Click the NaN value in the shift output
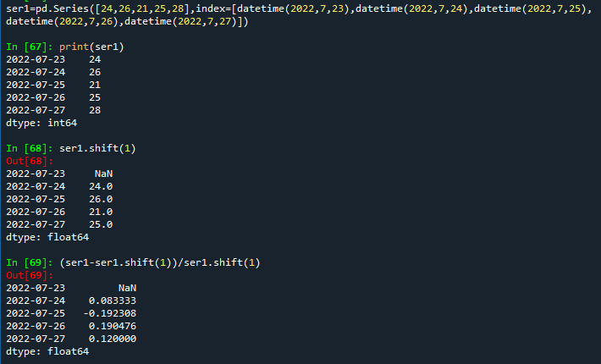Image resolution: width=601 pixels, height=364 pixels. pyautogui.click(x=103, y=174)
